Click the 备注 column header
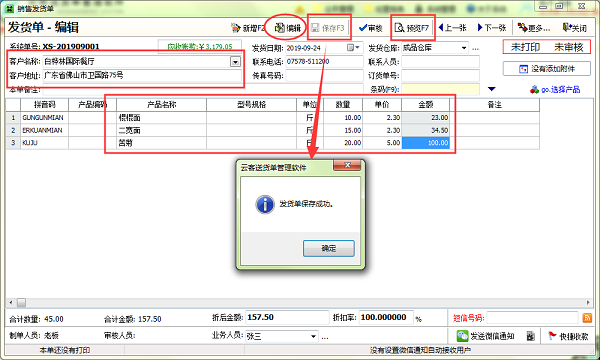This screenshot has width=600, height=360. coord(494,104)
